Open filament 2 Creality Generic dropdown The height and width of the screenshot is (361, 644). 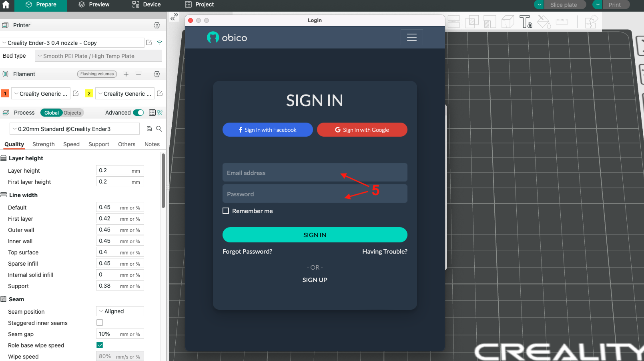pos(125,94)
